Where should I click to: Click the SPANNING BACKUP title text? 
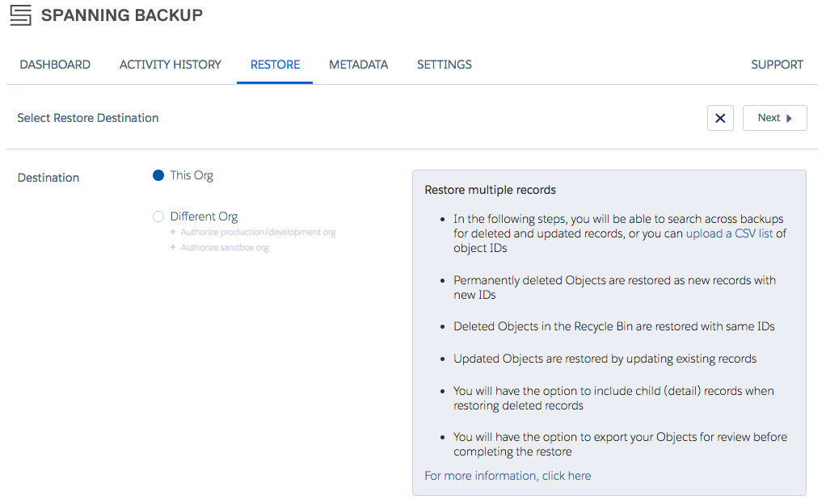[122, 15]
